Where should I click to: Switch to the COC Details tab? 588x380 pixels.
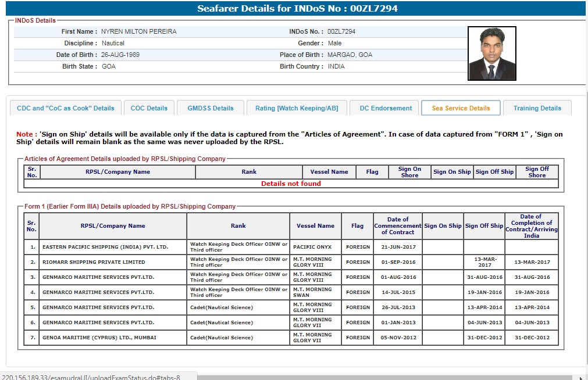(x=149, y=108)
